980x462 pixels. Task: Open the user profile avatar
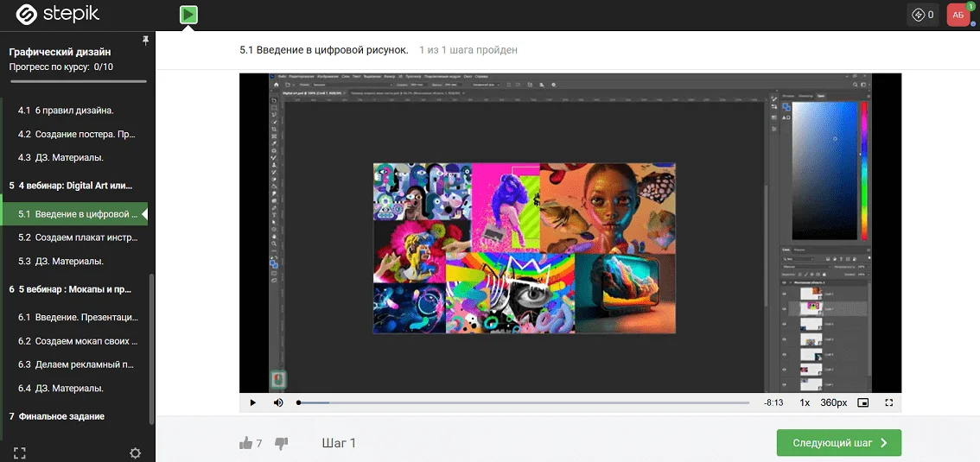pos(958,15)
